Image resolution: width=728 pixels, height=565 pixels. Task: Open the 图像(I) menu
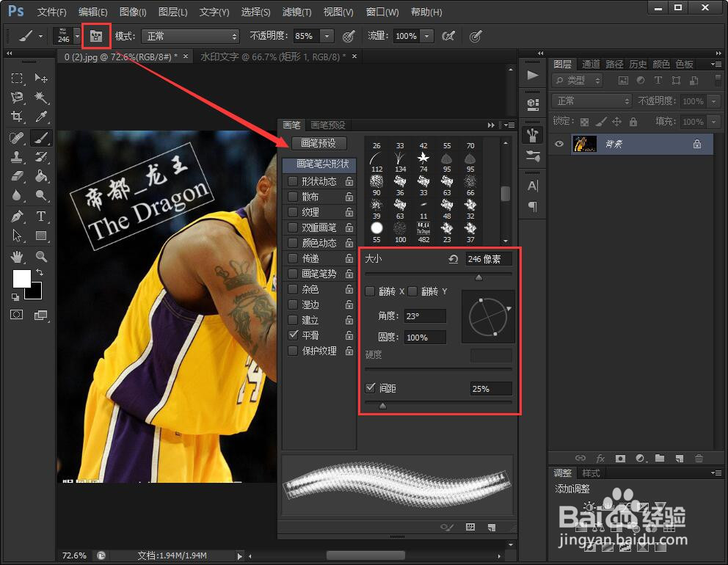pos(133,12)
